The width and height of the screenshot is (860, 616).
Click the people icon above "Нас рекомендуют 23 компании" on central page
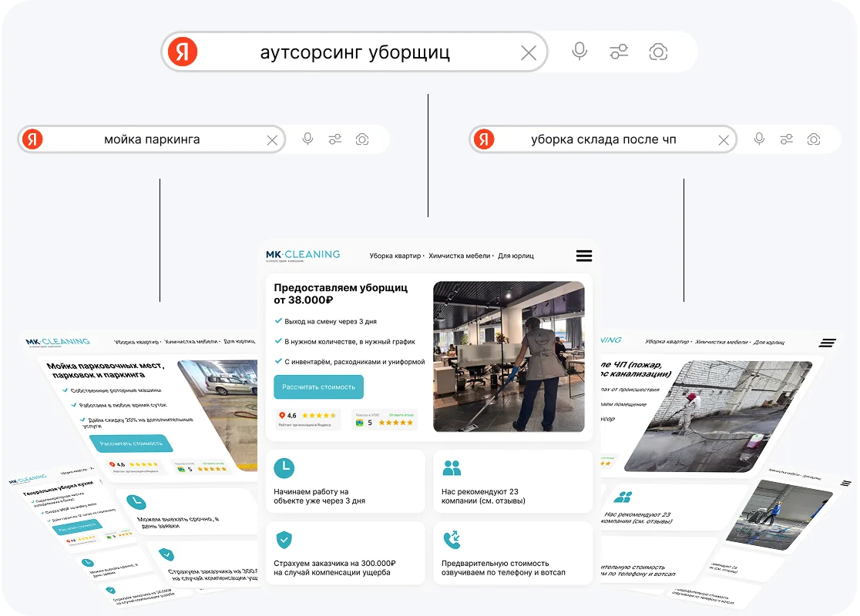click(x=452, y=468)
